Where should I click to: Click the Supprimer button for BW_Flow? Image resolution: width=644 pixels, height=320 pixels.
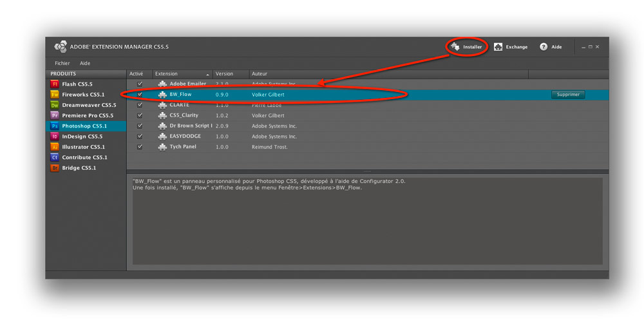coord(568,95)
